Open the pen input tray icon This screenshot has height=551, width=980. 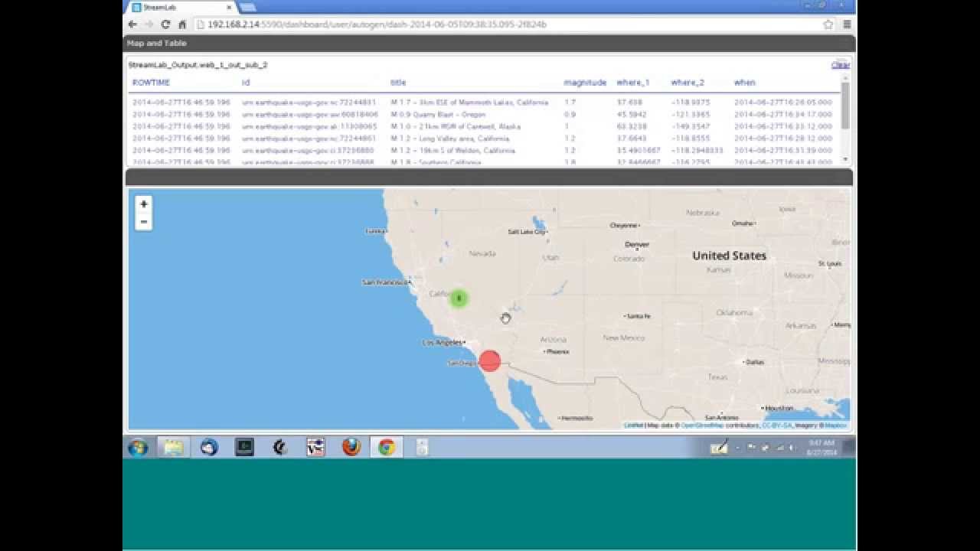pyautogui.click(x=719, y=448)
